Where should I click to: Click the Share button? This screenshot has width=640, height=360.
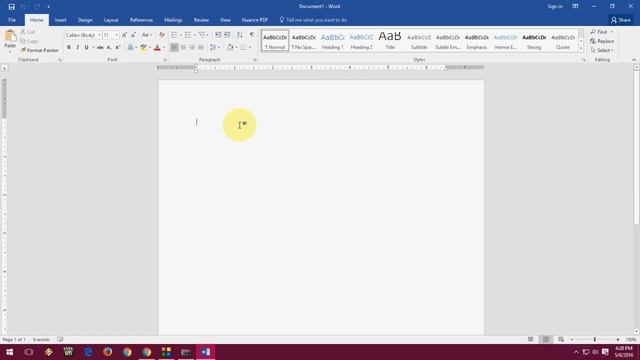[621, 20]
